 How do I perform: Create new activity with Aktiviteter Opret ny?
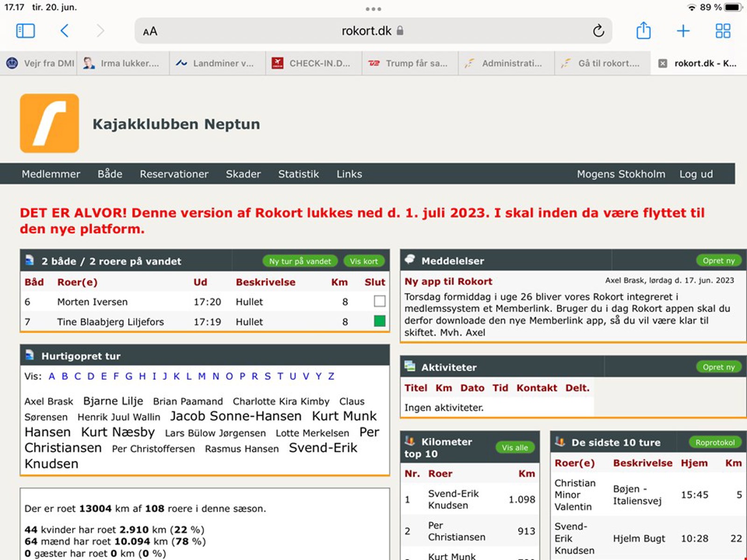coord(719,367)
